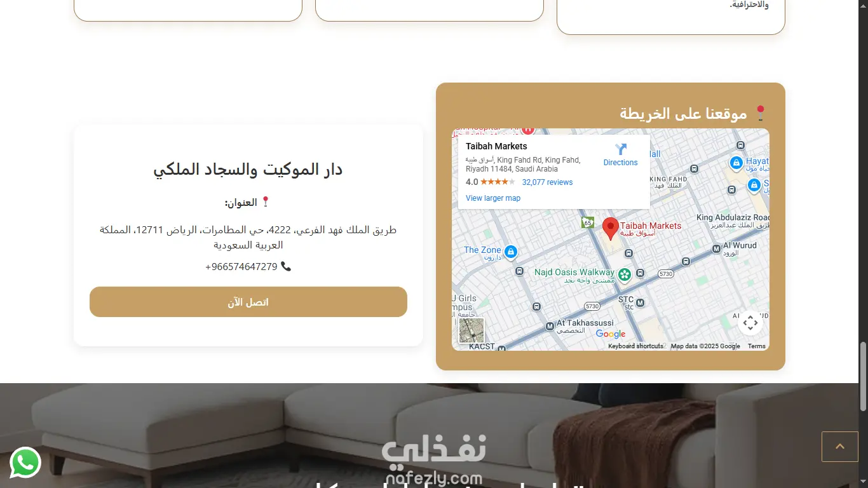Click the page vertical scrollbar thumb
The height and width of the screenshot is (488, 868).
pos(863,376)
